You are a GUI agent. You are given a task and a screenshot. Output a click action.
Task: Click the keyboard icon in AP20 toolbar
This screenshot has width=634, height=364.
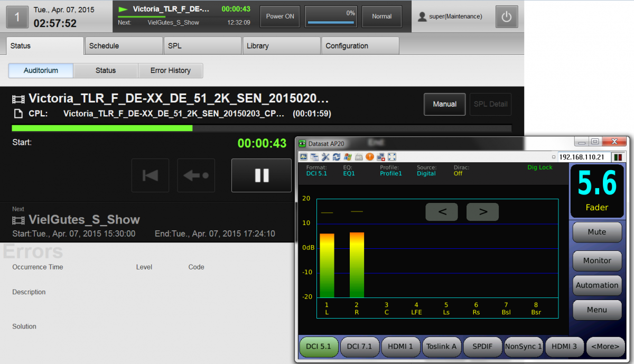click(359, 157)
